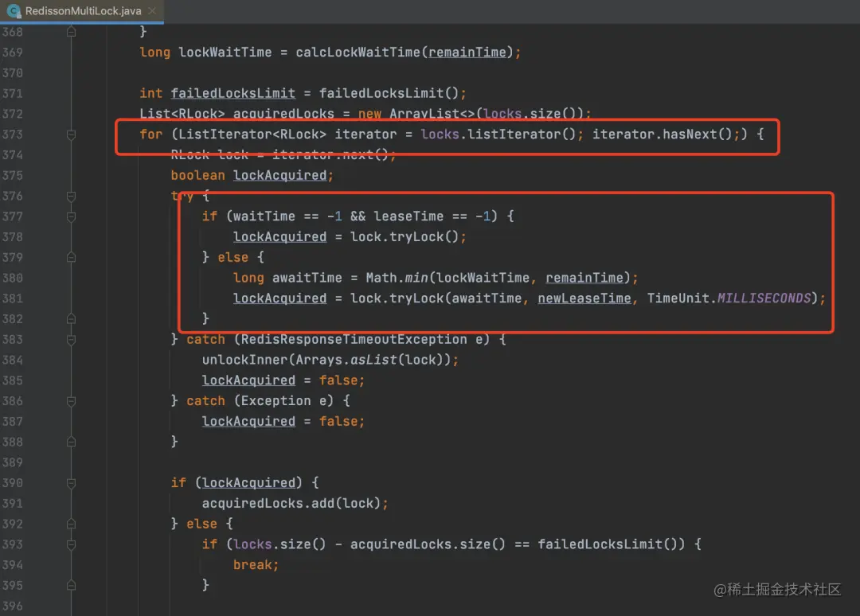Screen dimensions: 860x616
Task: Fold the if block at line 377
Action: point(72,216)
